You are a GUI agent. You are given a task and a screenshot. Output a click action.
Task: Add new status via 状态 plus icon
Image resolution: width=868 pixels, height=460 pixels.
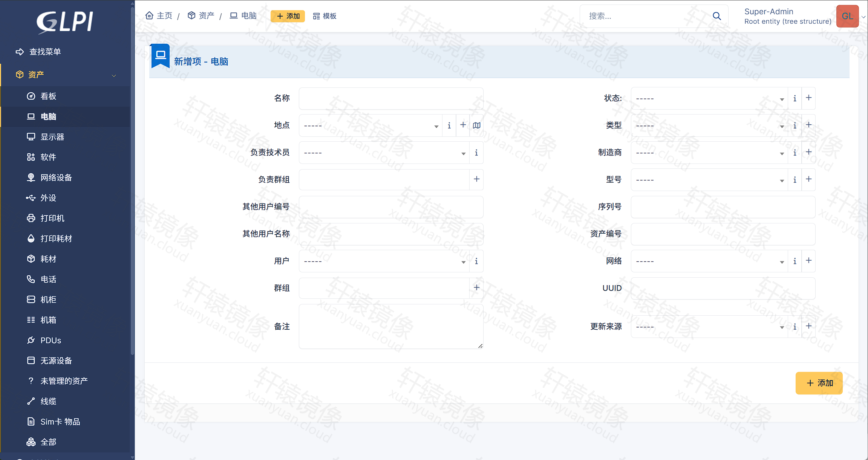(809, 98)
